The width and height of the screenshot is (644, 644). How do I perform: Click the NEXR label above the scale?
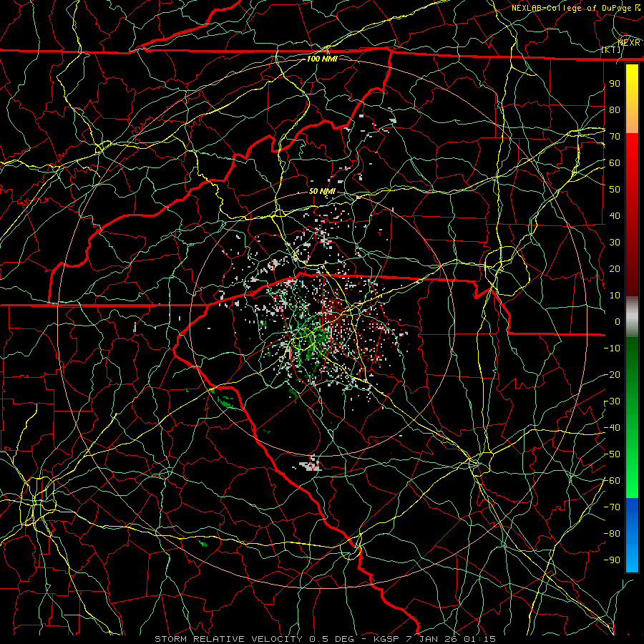(629, 42)
